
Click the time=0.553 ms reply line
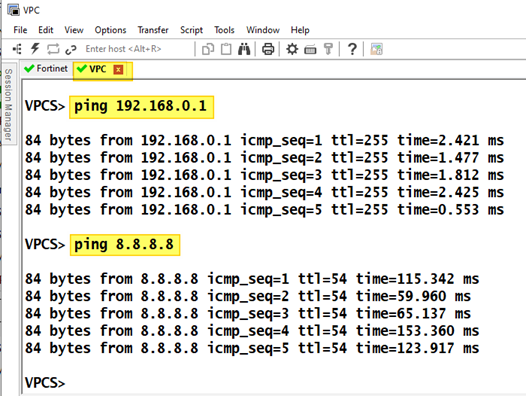click(264, 209)
